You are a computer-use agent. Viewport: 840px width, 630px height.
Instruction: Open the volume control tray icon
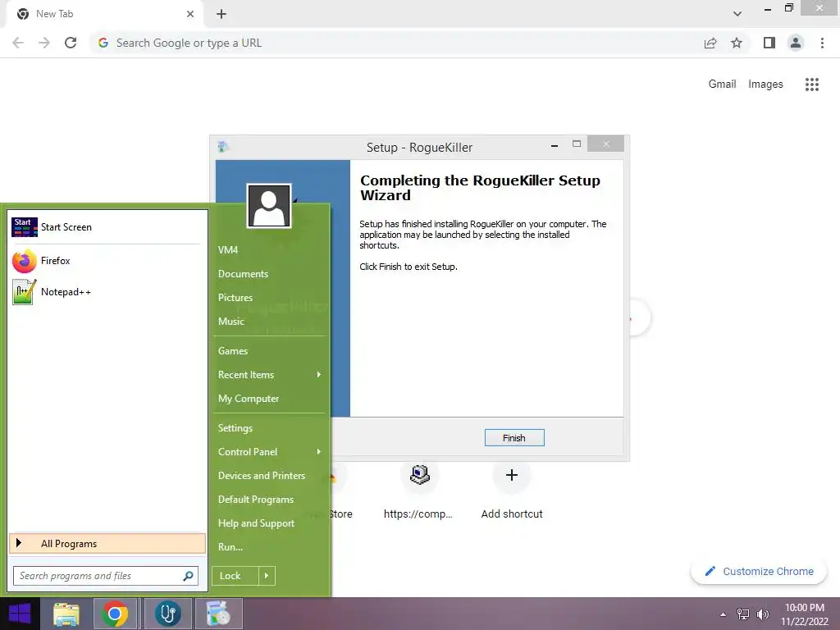[x=763, y=614]
